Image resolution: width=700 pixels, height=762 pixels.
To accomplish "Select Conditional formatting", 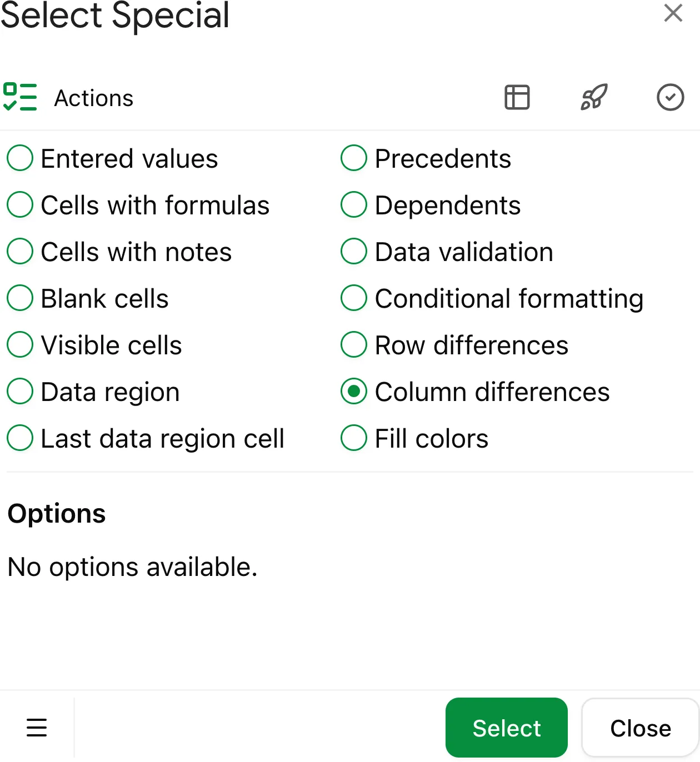I will pos(353,298).
